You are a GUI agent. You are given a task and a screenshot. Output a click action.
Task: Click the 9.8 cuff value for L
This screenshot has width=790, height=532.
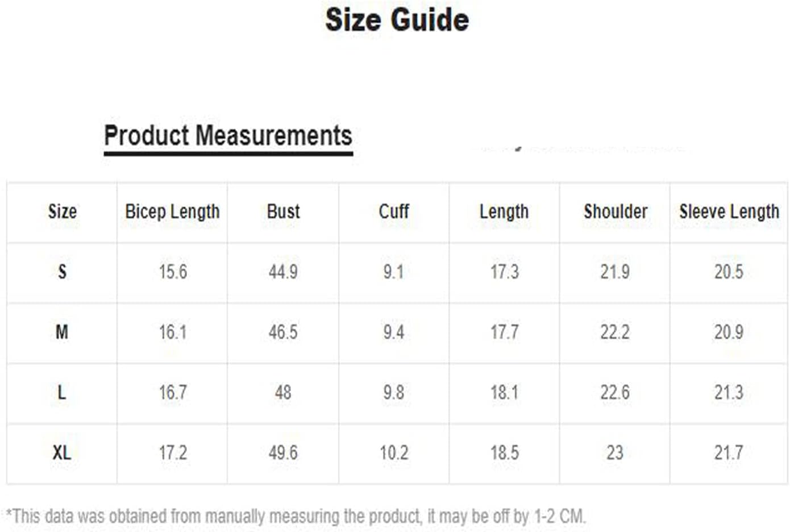[394, 393]
